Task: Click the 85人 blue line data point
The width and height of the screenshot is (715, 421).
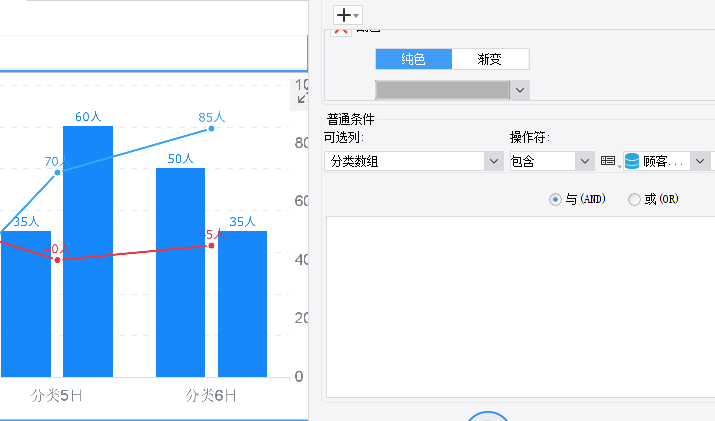Action: pos(211,129)
